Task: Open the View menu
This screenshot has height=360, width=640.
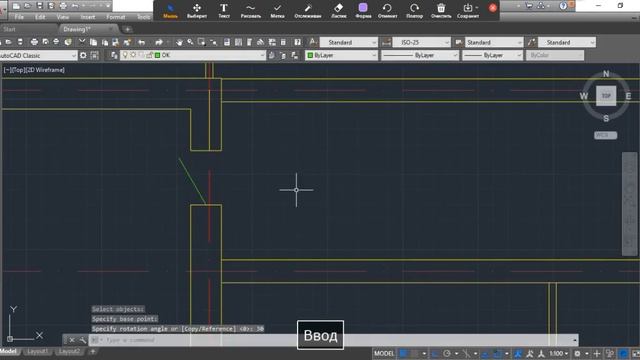Action: [x=62, y=17]
